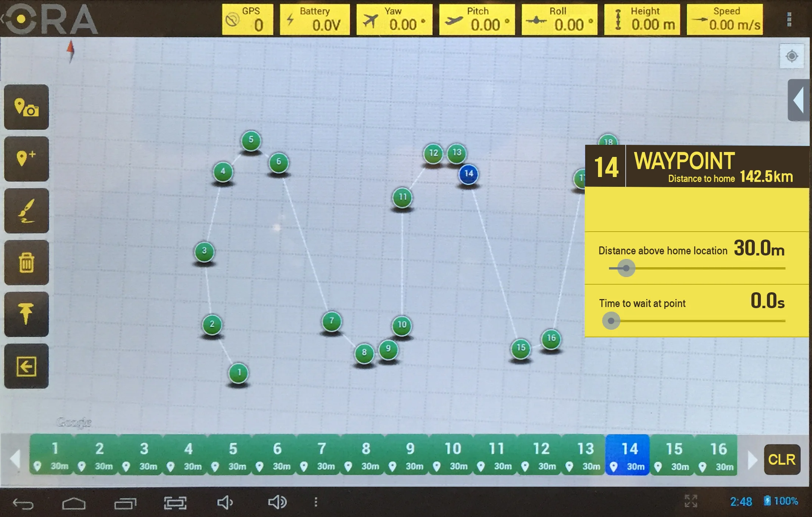The width and height of the screenshot is (812, 517).
Task: Tap the Battery status tile
Action: pyautogui.click(x=314, y=19)
